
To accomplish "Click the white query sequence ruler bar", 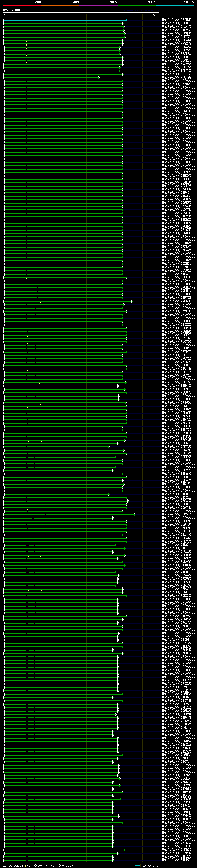I will coord(81,13).
